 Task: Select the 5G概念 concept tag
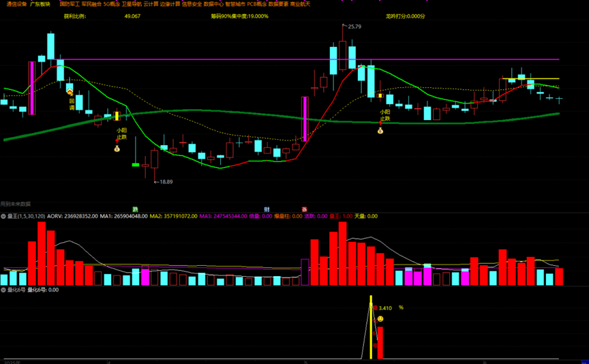pyautogui.click(x=110, y=4)
